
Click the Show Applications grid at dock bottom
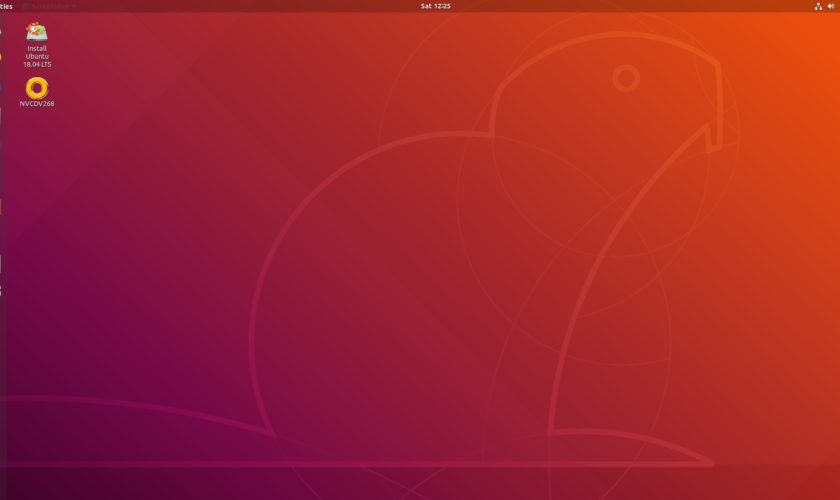pyautogui.click(x=1, y=291)
